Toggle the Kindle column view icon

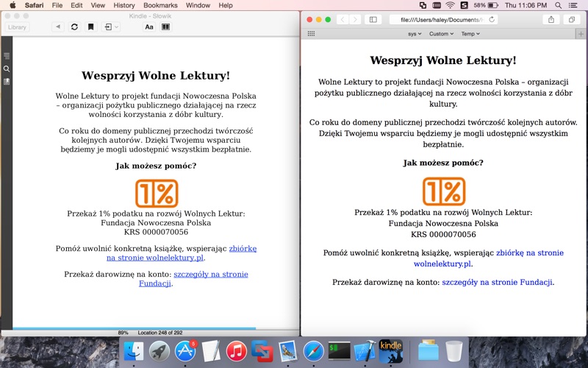point(165,27)
